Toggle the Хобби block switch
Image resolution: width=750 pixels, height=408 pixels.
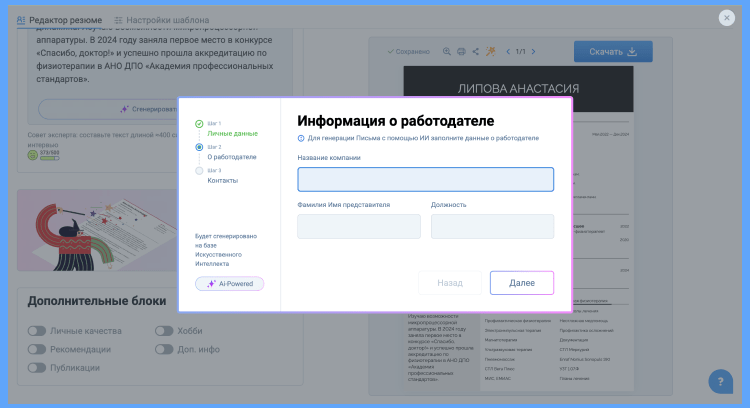coord(164,331)
